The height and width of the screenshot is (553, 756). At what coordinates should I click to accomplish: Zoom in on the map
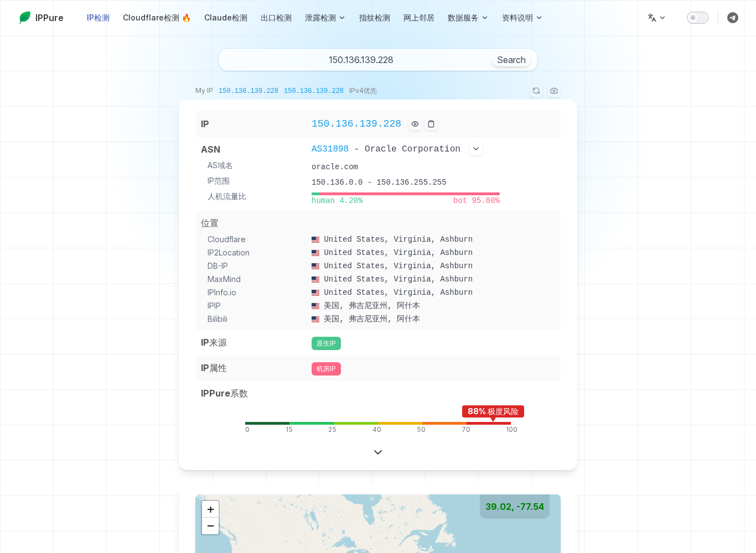210,509
